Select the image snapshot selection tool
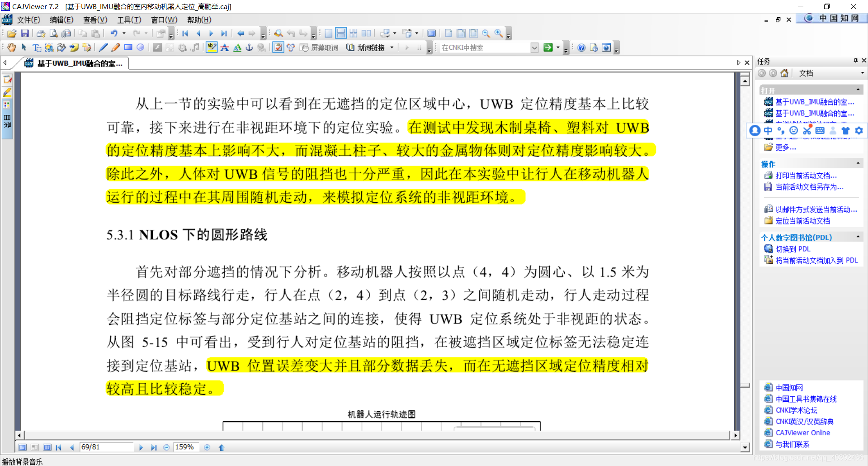The height and width of the screenshot is (466, 868). (x=49, y=48)
